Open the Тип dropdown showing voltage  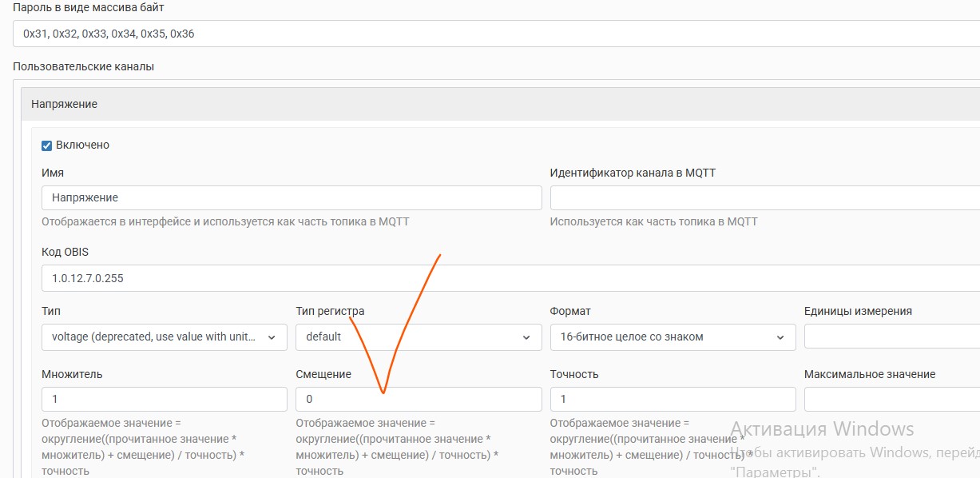pyautogui.click(x=165, y=337)
